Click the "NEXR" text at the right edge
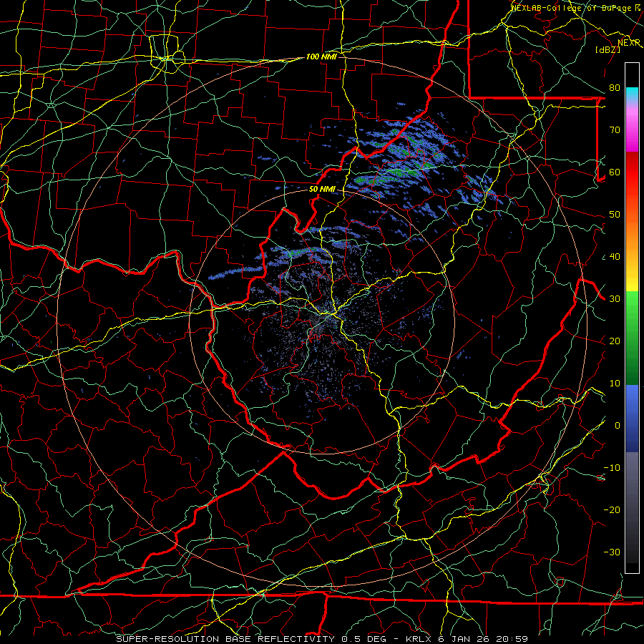Screen dimensions: 644x644 (629, 43)
